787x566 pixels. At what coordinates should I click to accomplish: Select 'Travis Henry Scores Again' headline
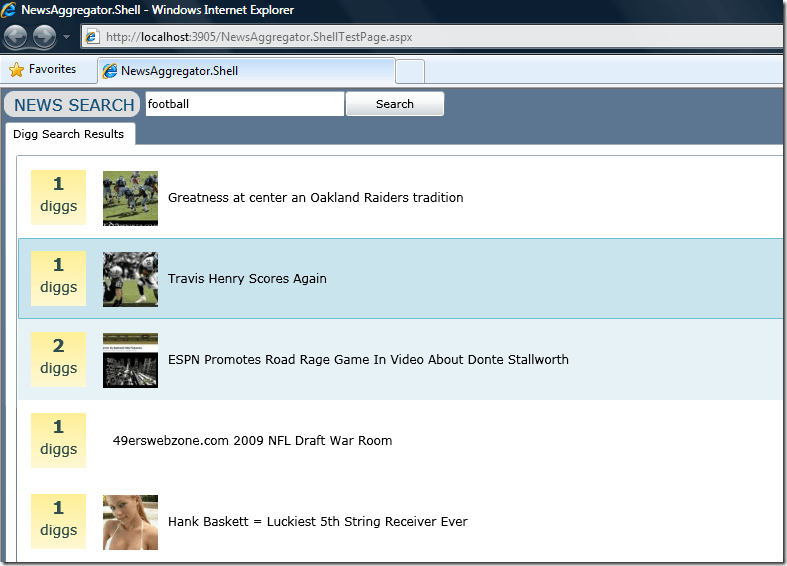click(247, 278)
